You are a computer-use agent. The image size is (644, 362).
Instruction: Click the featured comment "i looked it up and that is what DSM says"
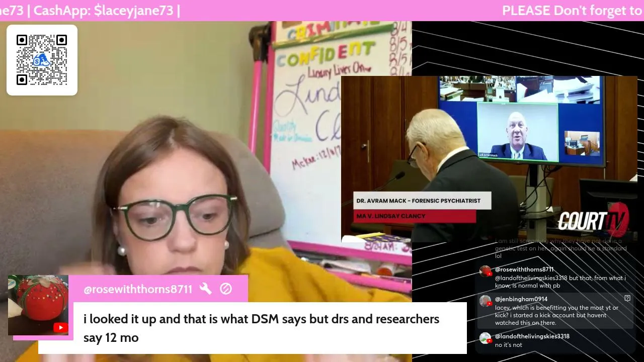point(261,328)
